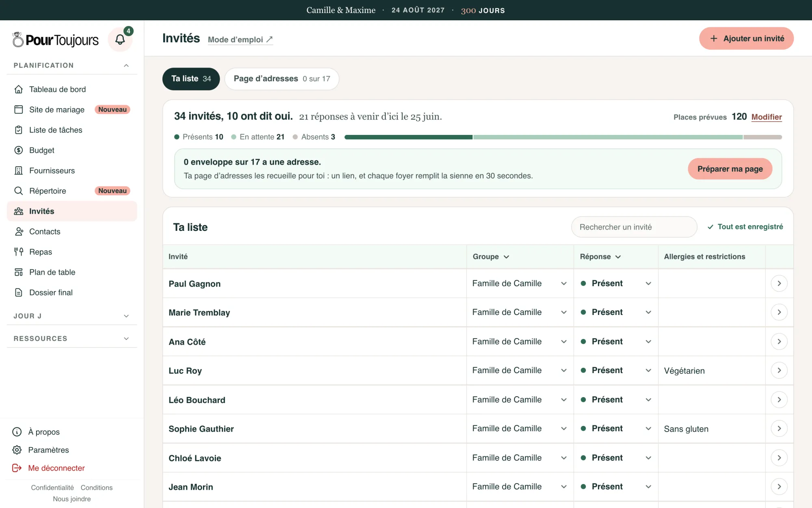The width and height of the screenshot is (812, 508).
Task: Go to Invités in the sidebar
Action: tap(72, 211)
